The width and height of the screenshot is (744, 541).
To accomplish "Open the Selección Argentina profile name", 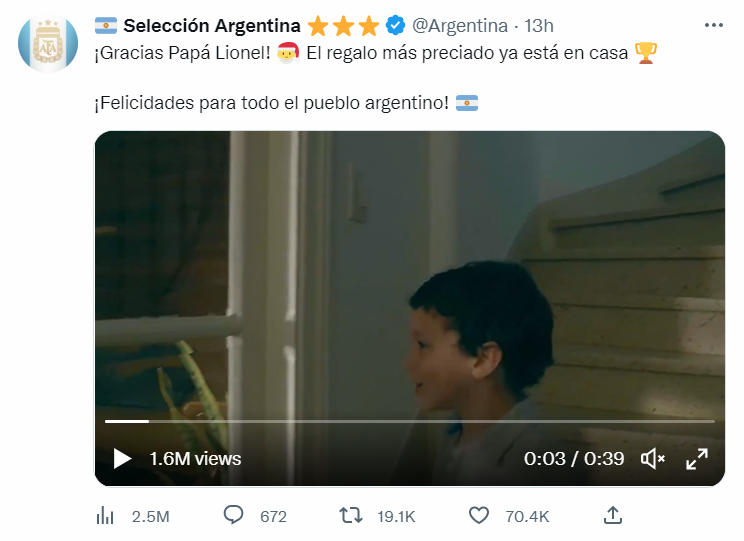I will point(212,26).
